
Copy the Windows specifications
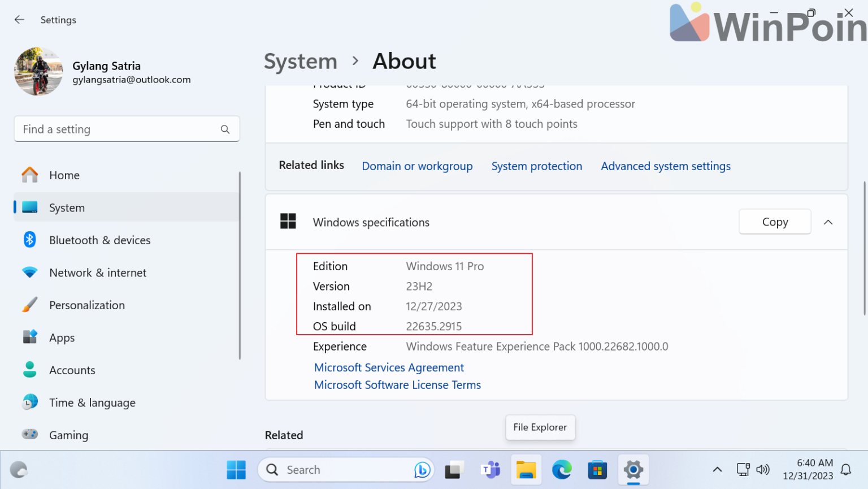774,222
